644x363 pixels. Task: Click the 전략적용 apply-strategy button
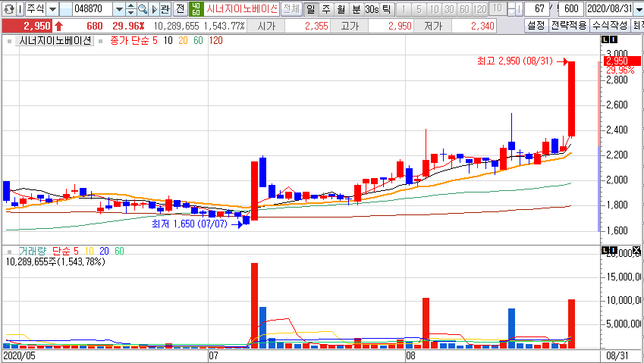coord(569,26)
